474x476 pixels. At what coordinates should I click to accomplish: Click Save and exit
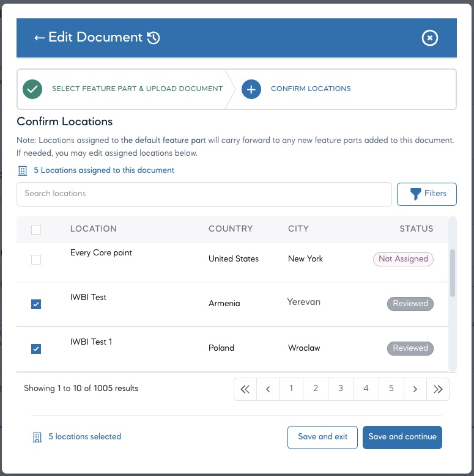pyautogui.click(x=322, y=437)
